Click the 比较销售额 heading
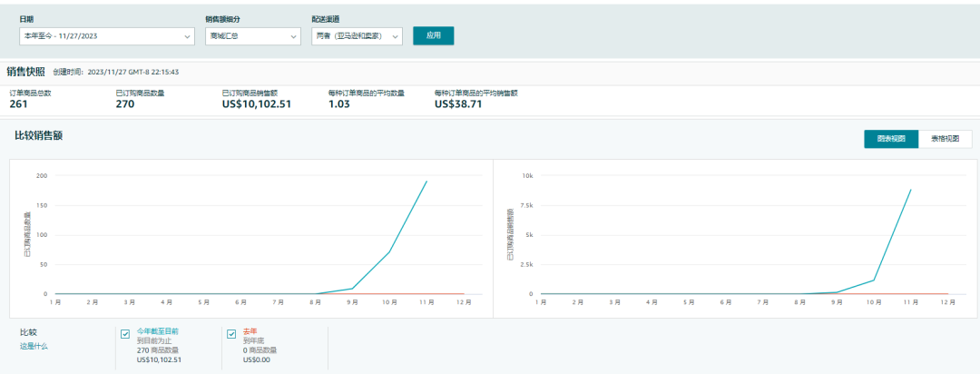 39,135
